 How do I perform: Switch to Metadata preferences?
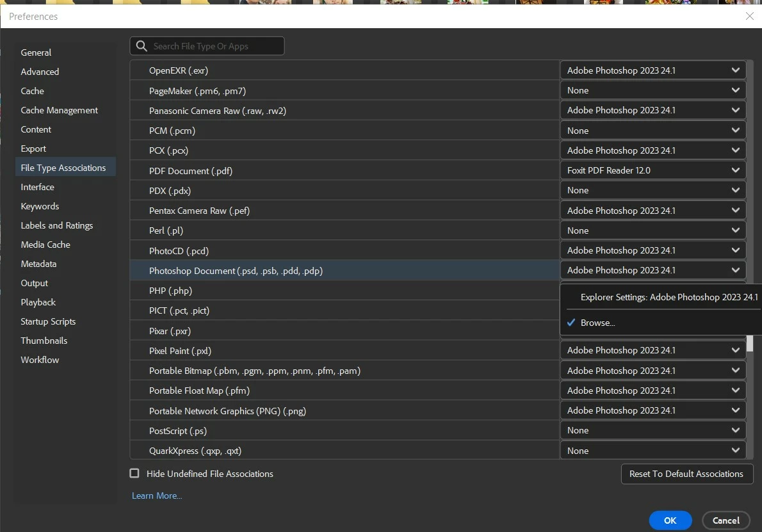[39, 264]
